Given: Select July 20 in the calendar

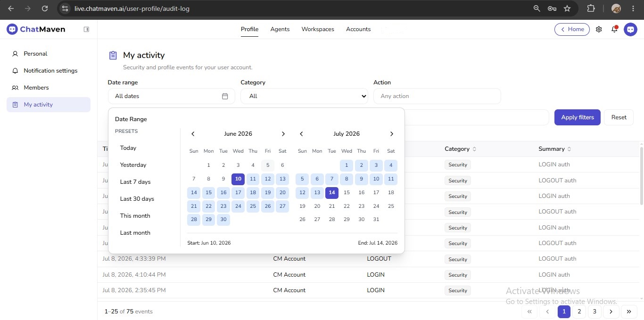Looking at the screenshot, I should coord(317,206).
